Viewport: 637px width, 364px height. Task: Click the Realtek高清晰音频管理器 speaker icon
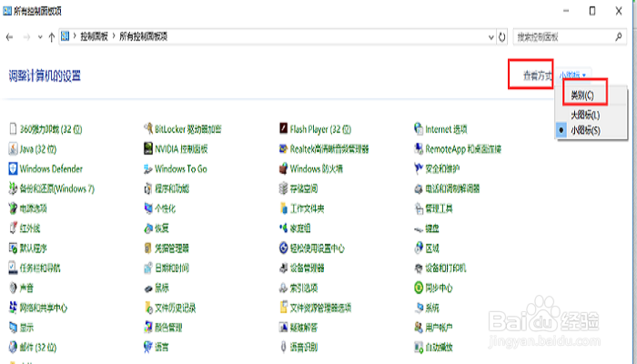284,148
